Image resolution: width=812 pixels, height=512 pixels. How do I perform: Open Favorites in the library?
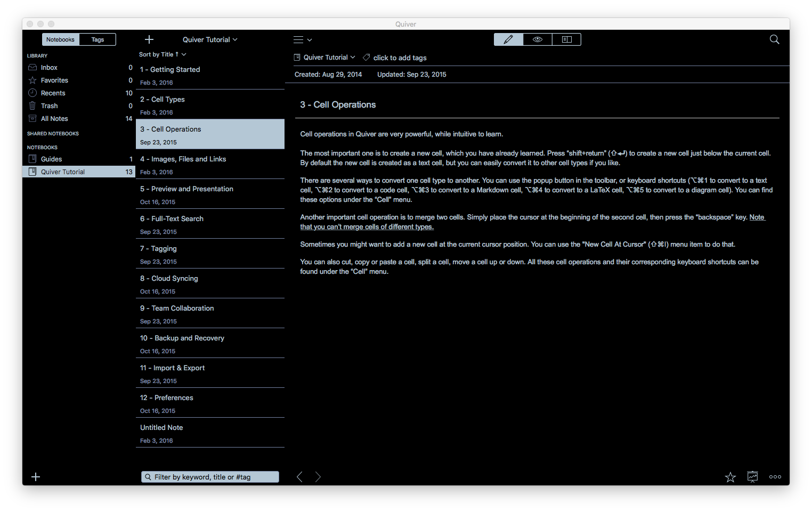click(x=79, y=80)
